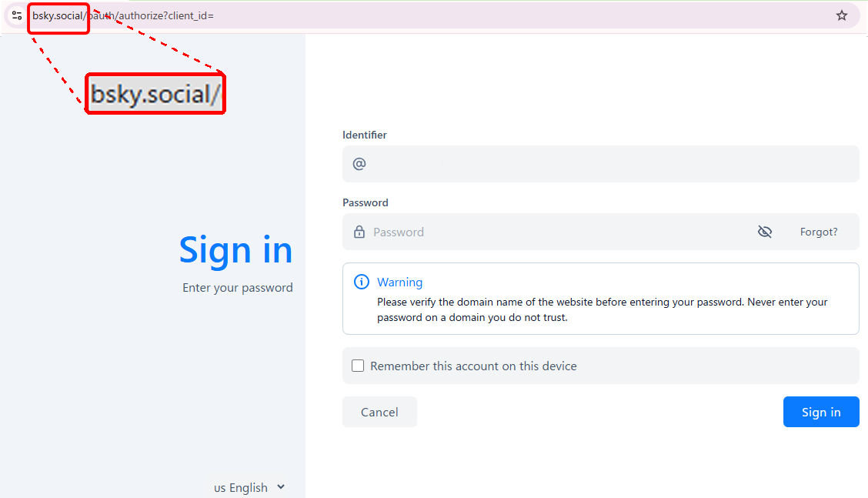Click the large Sign in heading
Viewport: 868px width, 498px height.
[x=235, y=250]
